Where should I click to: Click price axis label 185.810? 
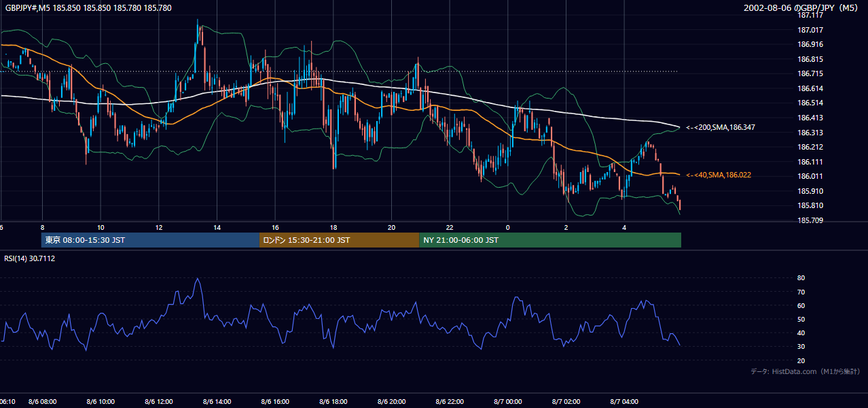tap(810, 205)
